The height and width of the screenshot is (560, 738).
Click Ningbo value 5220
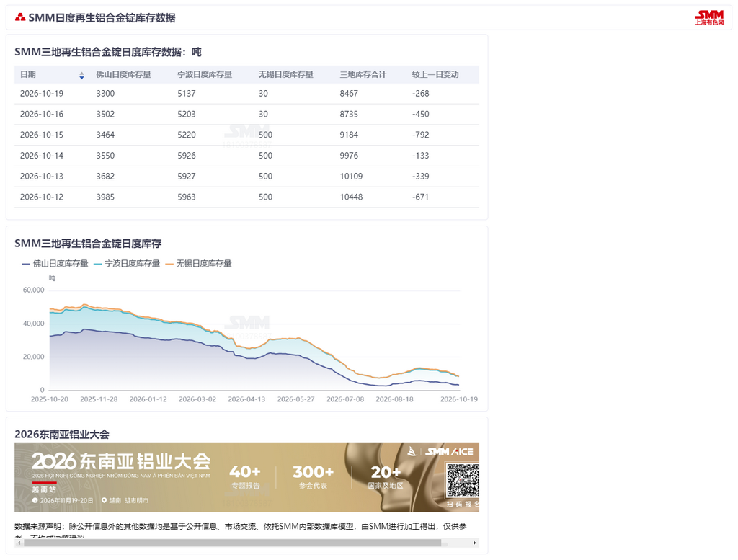coord(187,135)
